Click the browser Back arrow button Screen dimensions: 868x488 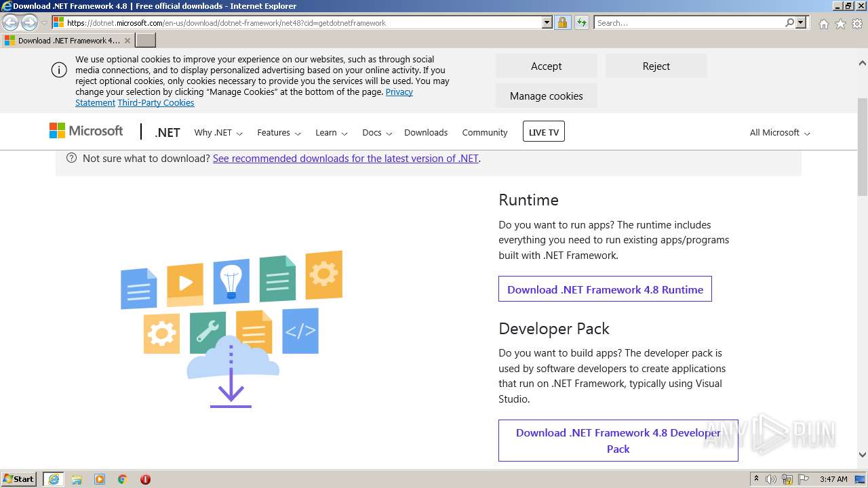tap(11, 23)
